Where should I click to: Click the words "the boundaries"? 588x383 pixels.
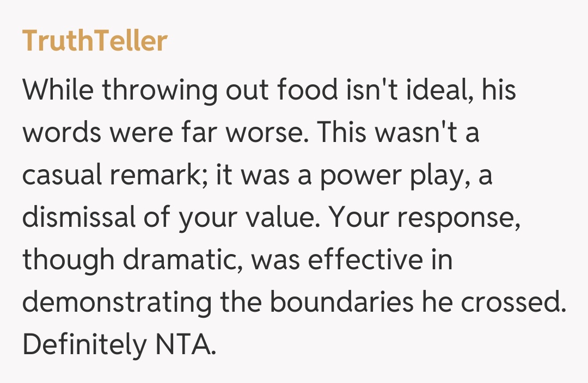(x=316, y=302)
